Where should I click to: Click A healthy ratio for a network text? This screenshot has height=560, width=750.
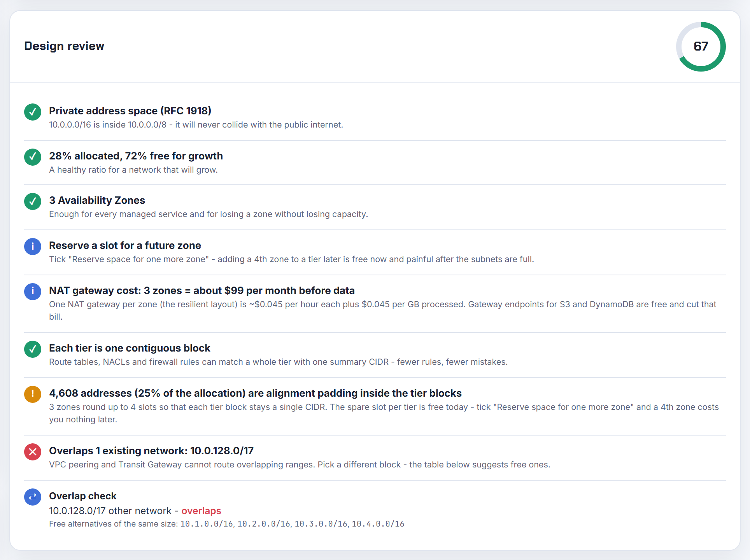[133, 170]
